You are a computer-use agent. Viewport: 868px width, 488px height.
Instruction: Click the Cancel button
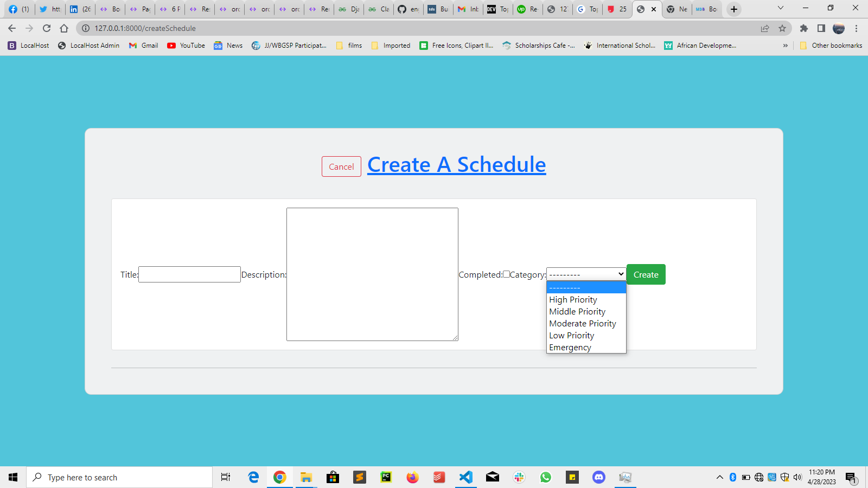341,166
